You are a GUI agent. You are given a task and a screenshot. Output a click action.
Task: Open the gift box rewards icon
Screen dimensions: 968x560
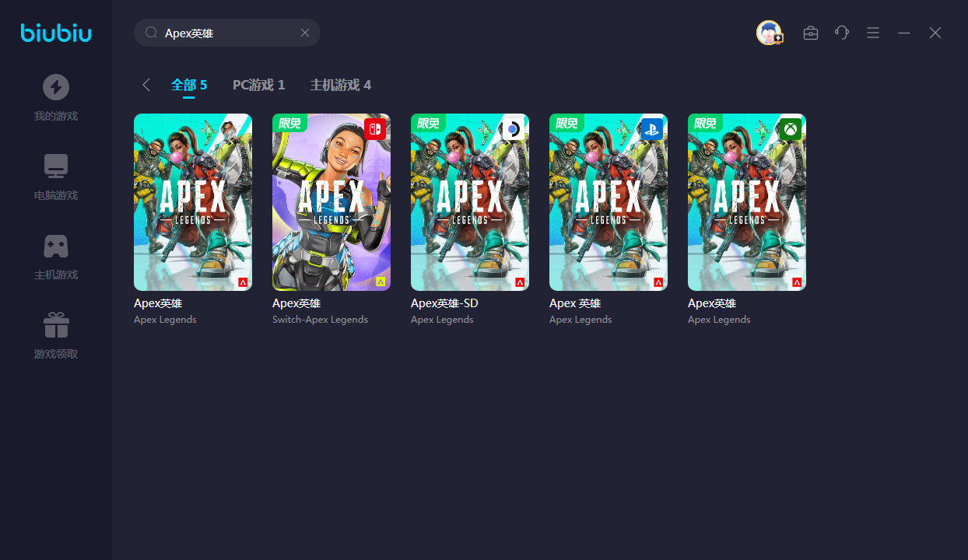pyautogui.click(x=56, y=325)
